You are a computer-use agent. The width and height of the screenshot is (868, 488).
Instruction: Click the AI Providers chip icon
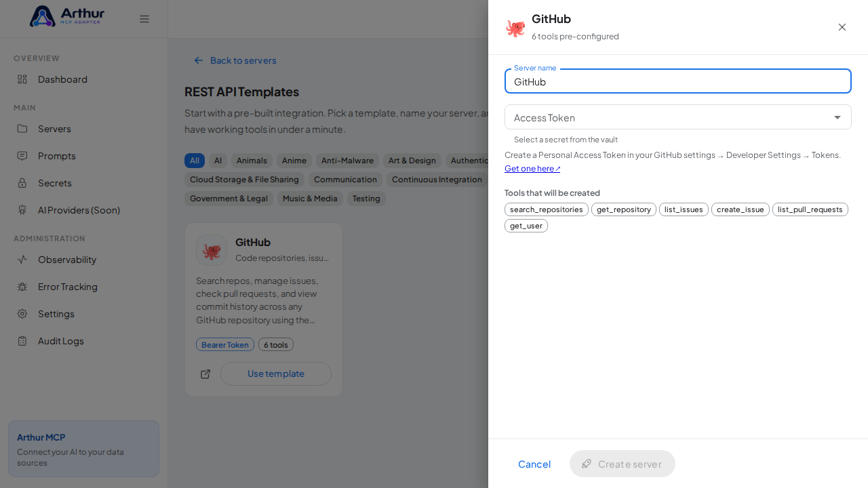click(22, 210)
